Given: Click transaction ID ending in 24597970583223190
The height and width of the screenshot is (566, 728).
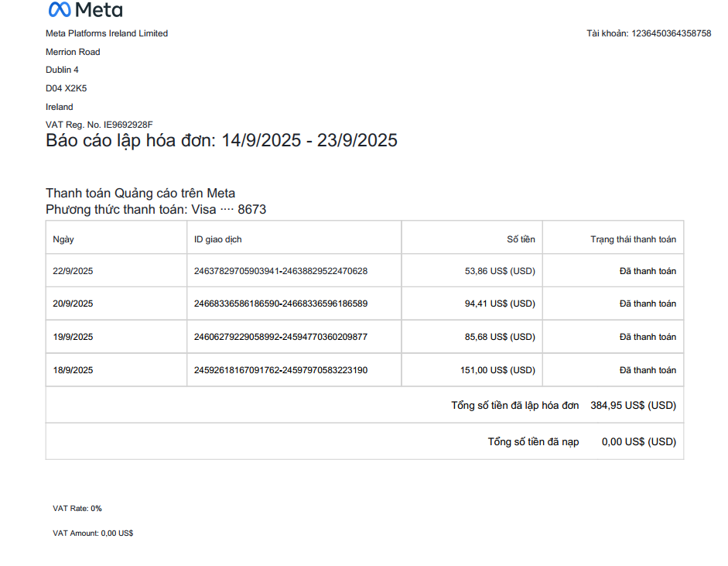Looking at the screenshot, I should 281,370.
